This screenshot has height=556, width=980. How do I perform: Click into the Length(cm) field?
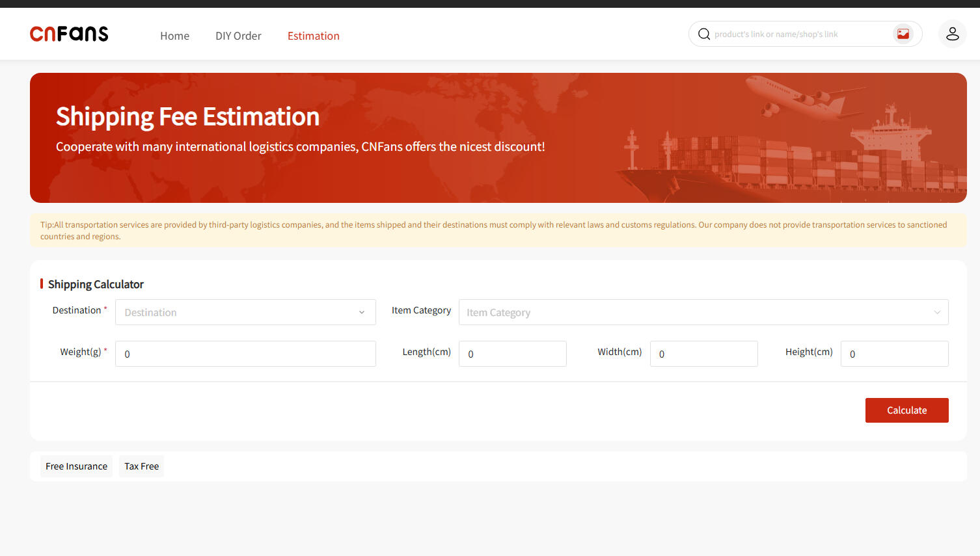pyautogui.click(x=512, y=354)
